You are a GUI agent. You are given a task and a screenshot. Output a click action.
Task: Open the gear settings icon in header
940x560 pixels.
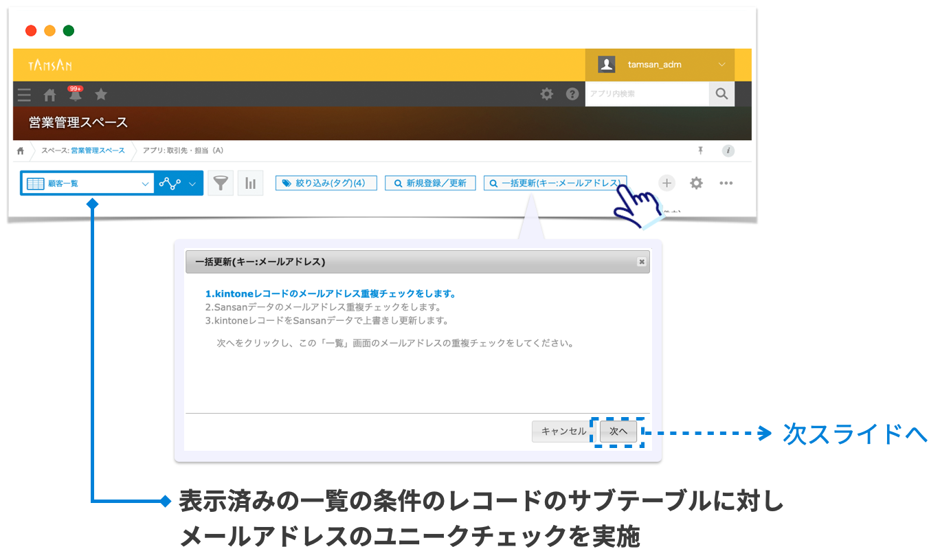pos(546,94)
